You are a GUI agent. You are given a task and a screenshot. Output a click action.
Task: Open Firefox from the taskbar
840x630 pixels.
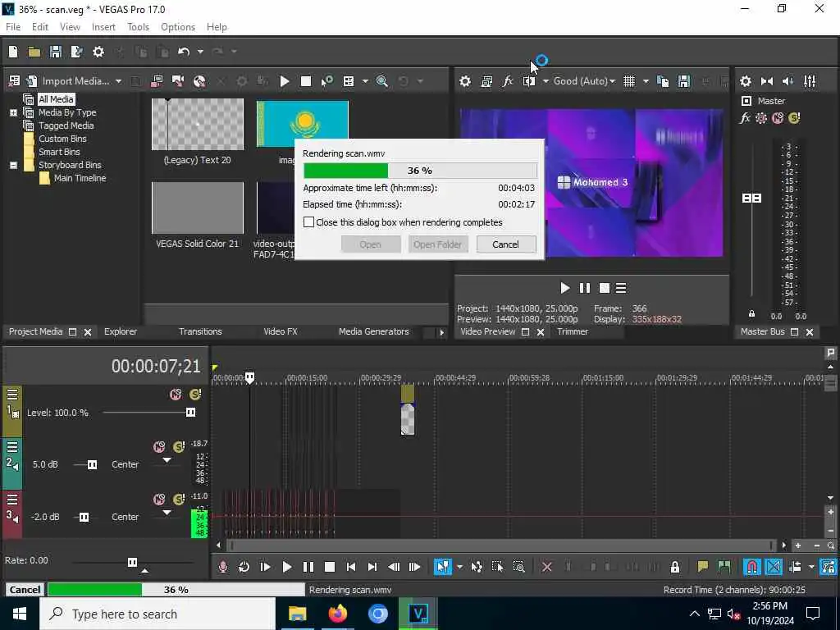click(337, 614)
